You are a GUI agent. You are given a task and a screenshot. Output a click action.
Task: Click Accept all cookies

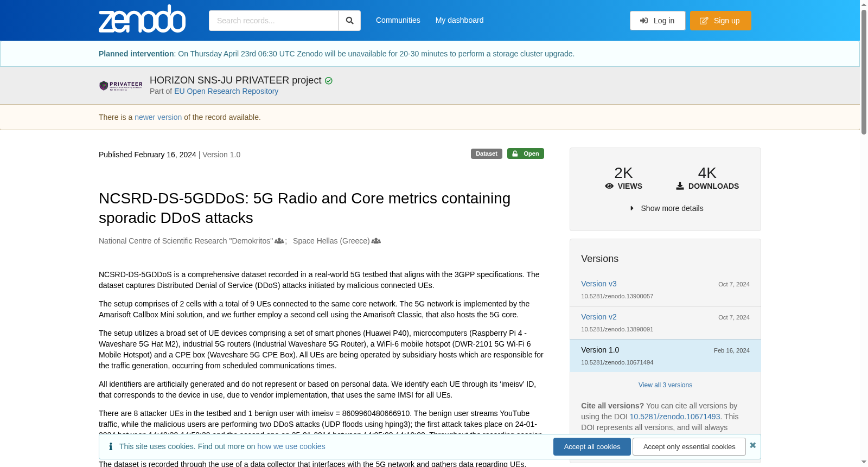click(592, 446)
